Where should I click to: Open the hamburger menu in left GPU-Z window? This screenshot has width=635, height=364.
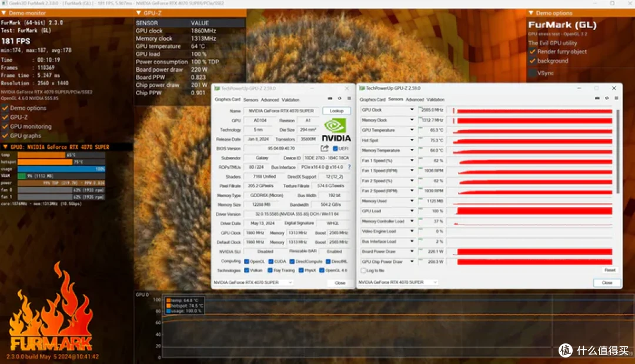[x=349, y=98]
